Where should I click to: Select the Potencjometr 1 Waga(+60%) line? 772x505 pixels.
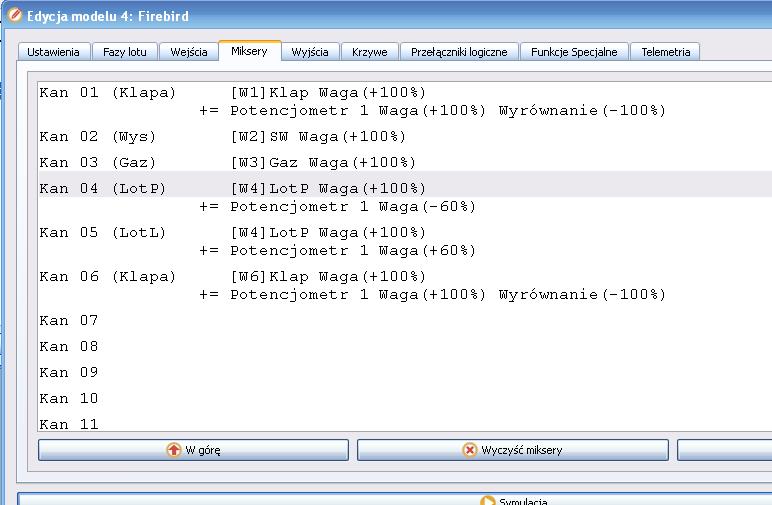click(405, 250)
